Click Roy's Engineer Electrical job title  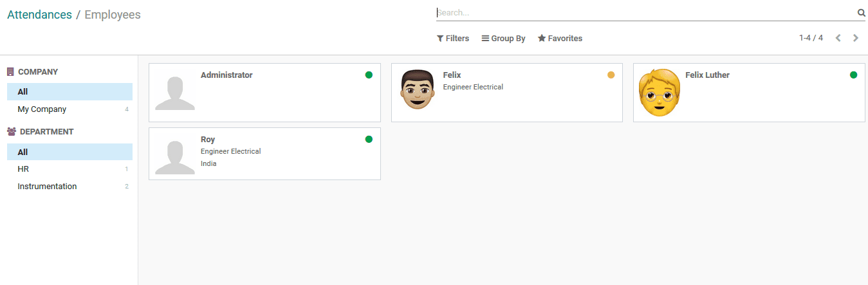click(x=230, y=151)
